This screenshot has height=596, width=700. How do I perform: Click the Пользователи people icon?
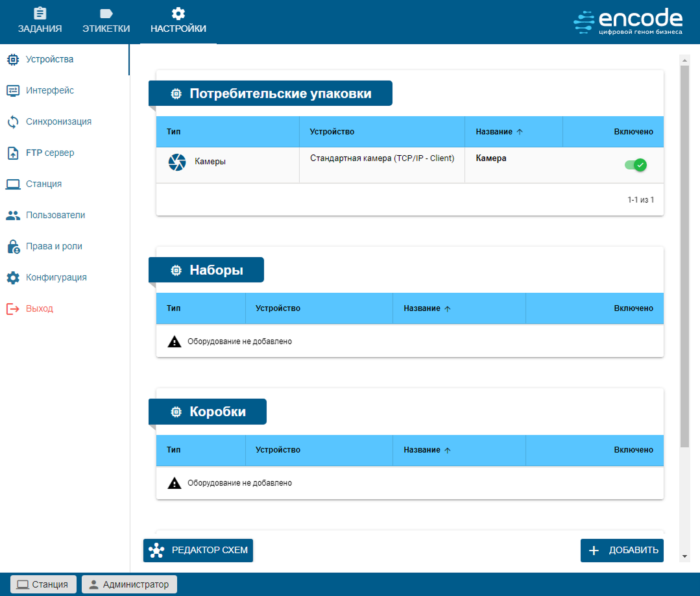[x=13, y=215]
